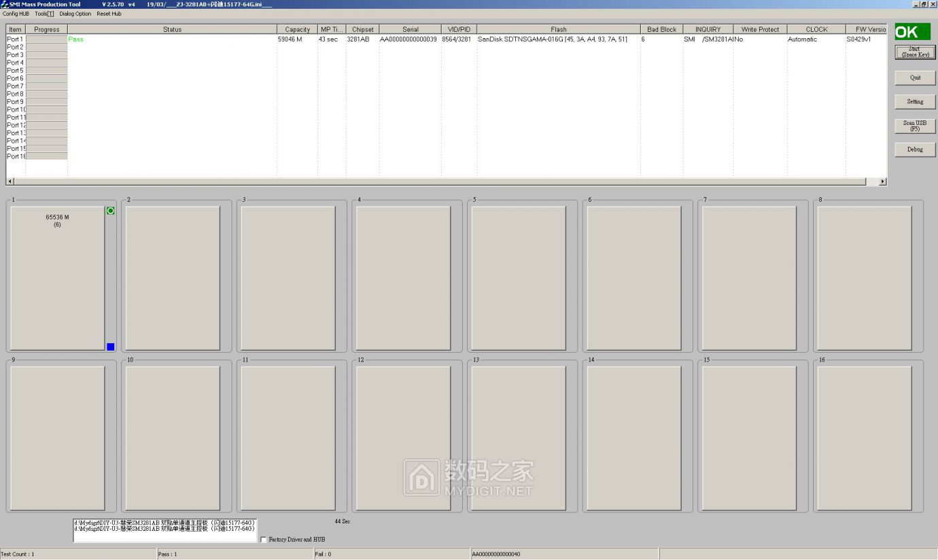Click the config file path text box

click(165, 530)
